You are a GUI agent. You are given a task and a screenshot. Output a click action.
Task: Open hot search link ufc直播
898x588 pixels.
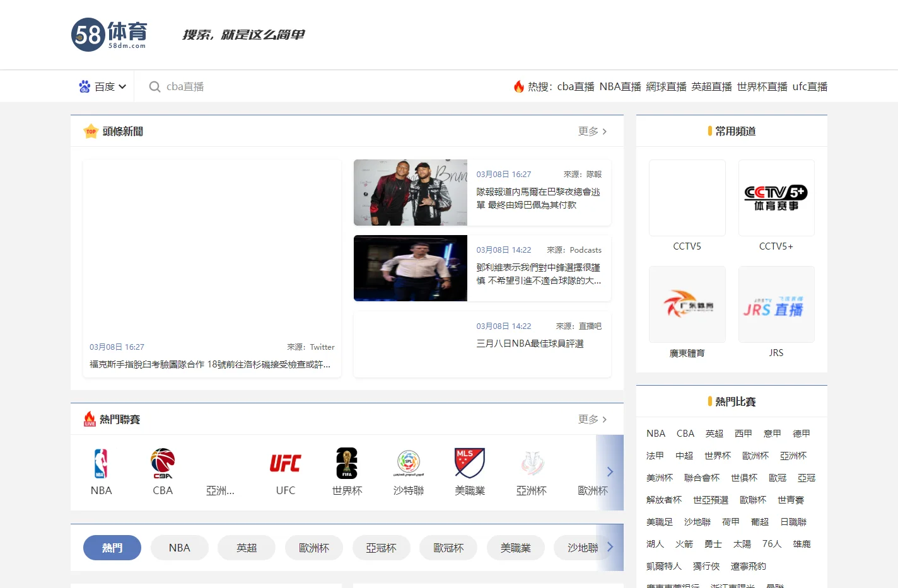click(x=810, y=87)
